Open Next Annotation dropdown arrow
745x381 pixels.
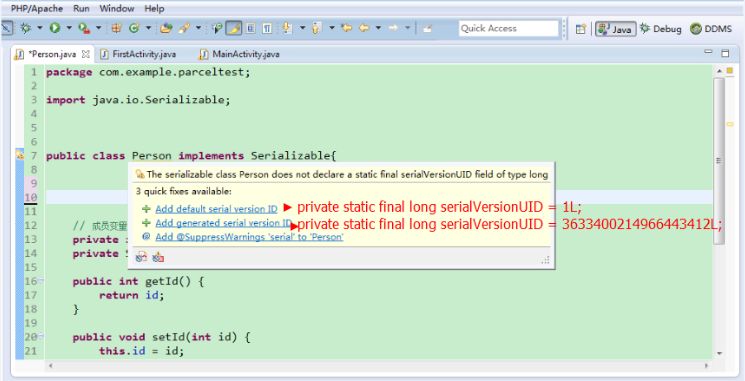point(302,28)
